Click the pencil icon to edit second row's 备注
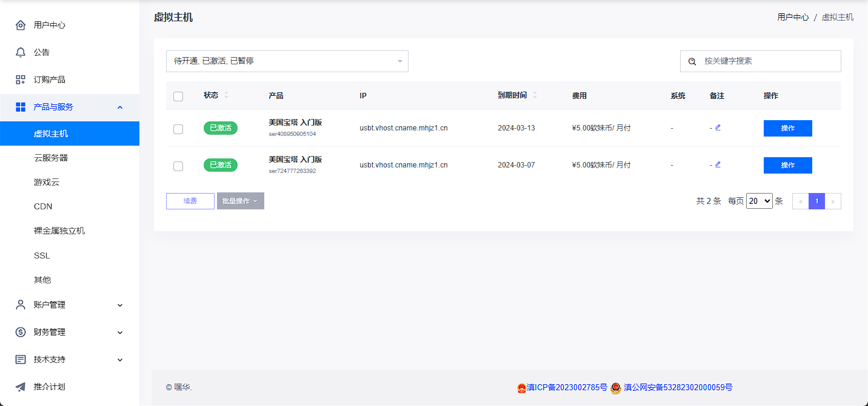The image size is (868, 406). coord(718,164)
